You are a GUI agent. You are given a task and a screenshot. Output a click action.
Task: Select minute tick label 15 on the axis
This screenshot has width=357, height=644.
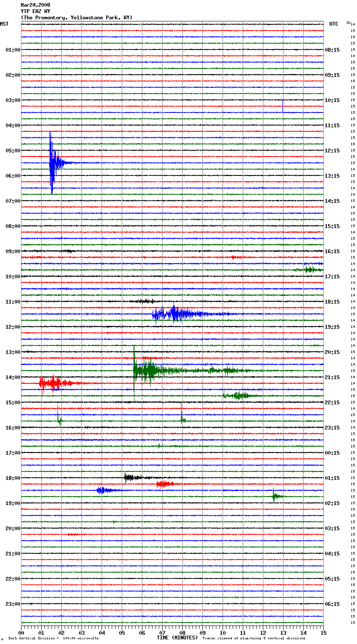point(323,633)
